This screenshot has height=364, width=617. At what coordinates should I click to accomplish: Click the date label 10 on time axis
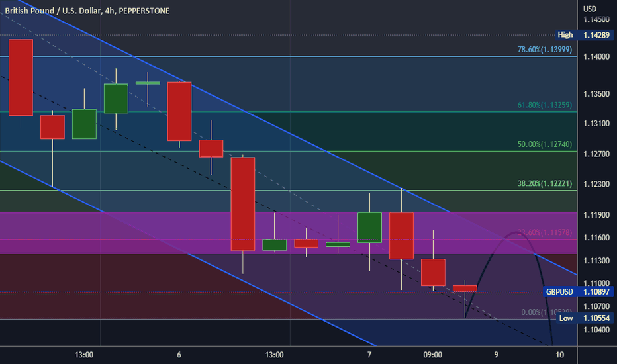tap(559, 355)
